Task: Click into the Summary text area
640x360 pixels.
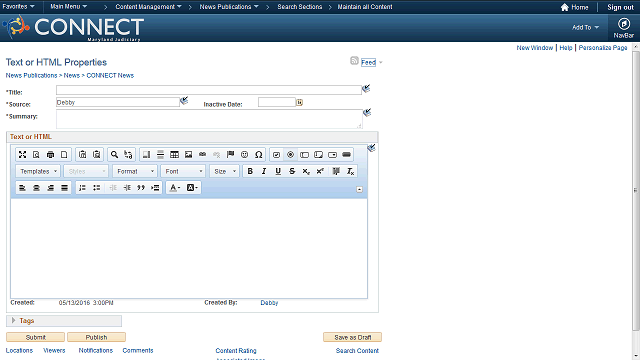Action: click(x=209, y=119)
